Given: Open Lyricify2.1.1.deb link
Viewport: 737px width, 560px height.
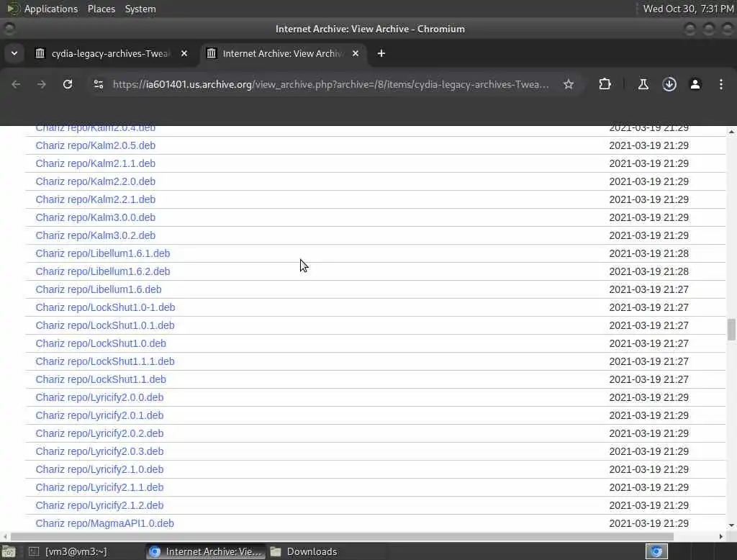Looking at the screenshot, I should coord(99,487).
